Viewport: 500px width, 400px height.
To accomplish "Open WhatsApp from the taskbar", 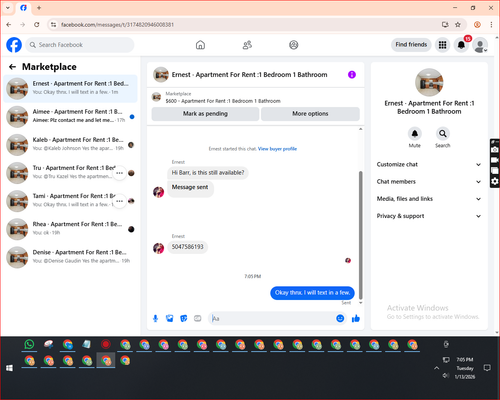I will tap(29, 344).
